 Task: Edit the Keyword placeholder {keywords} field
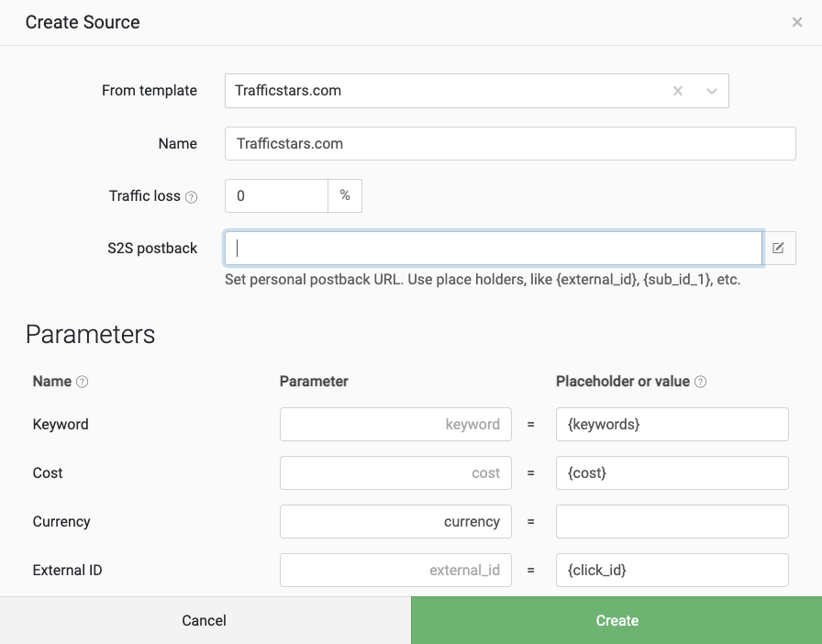click(x=672, y=424)
